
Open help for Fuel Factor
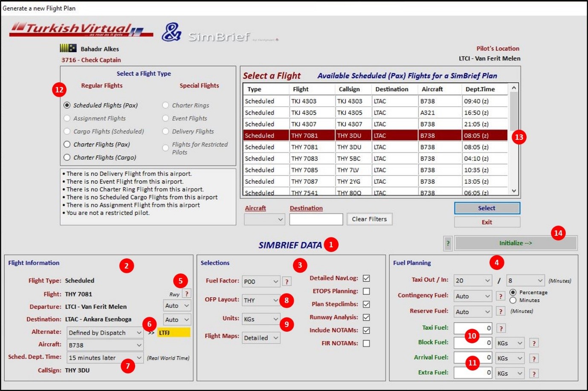point(287,281)
